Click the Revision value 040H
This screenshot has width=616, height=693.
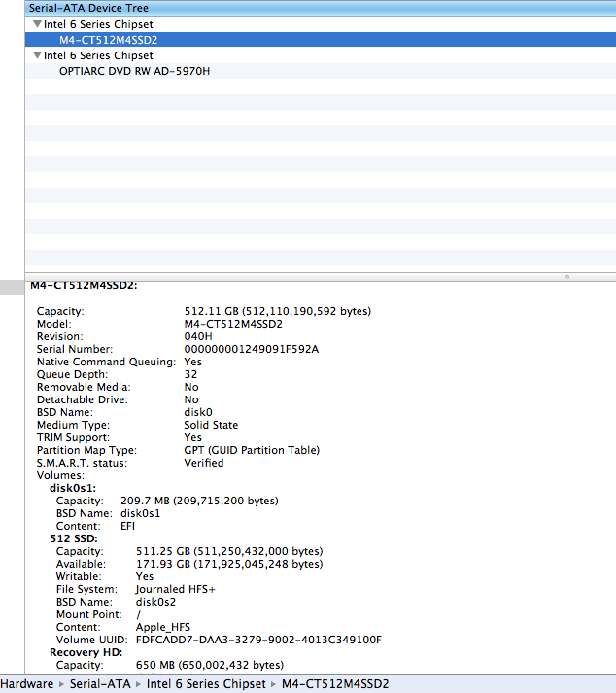tap(198, 336)
